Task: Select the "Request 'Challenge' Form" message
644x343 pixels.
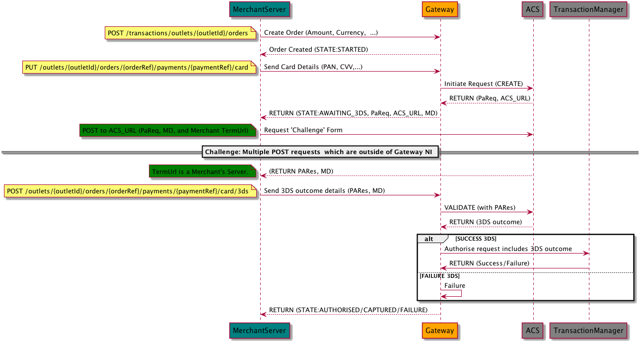Action: click(303, 130)
